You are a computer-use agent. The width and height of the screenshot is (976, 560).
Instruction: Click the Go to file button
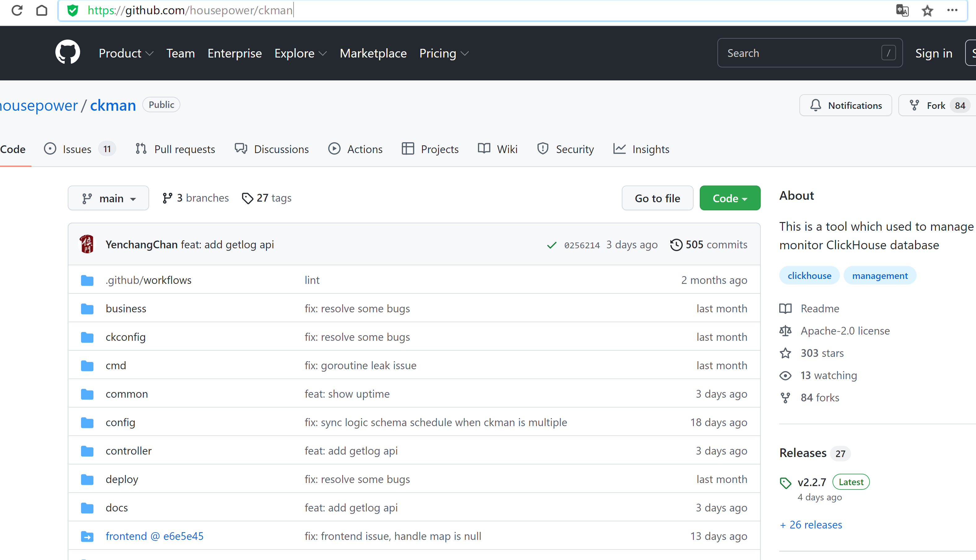click(657, 198)
